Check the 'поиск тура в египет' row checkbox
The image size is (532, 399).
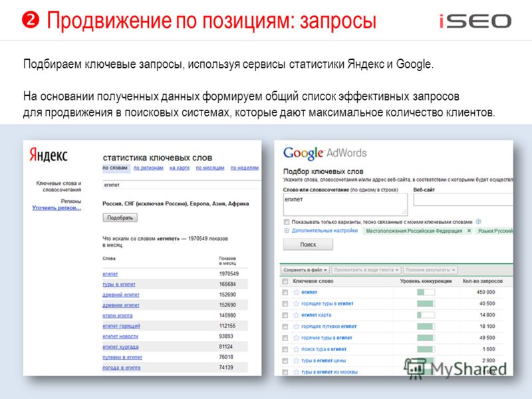pos(285,350)
